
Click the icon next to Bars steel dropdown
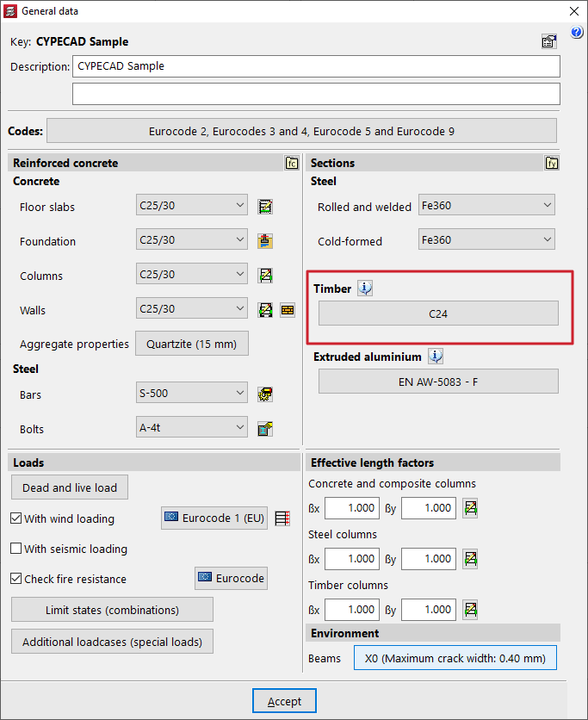click(x=265, y=394)
